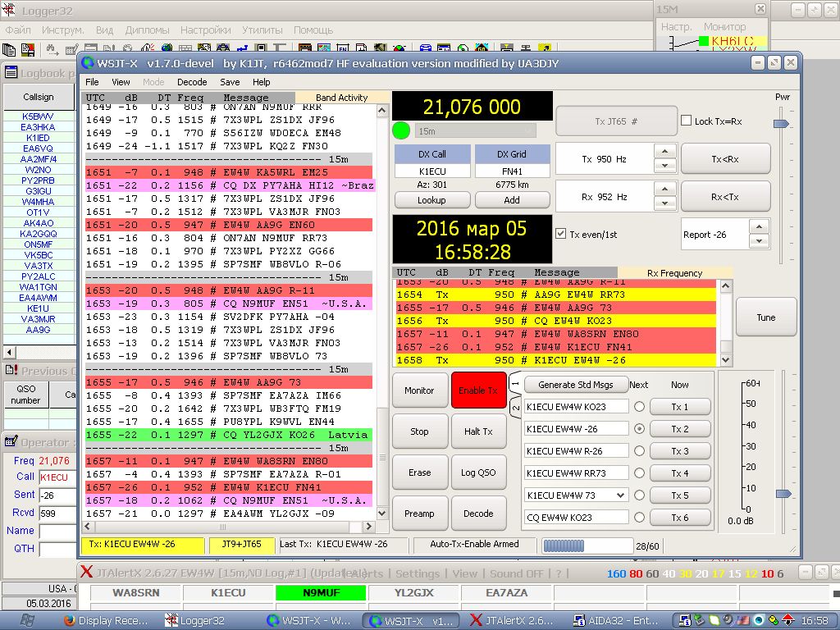Select the Next radio button for Tx 1
This screenshot has height=630, width=840.
[x=639, y=407]
